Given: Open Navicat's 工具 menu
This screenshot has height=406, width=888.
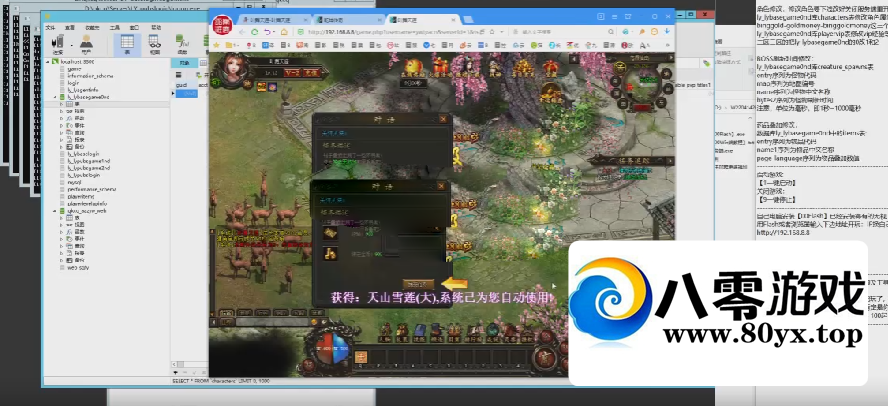Looking at the screenshot, I should [x=115, y=27].
